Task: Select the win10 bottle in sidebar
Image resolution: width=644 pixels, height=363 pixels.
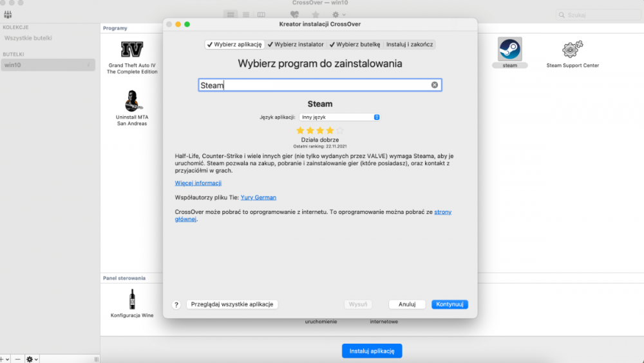Action: click(48, 65)
